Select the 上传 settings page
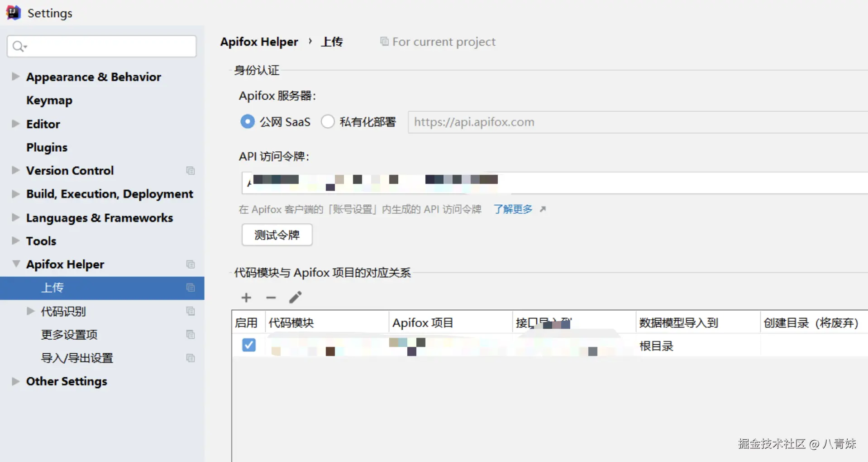 (x=102, y=288)
